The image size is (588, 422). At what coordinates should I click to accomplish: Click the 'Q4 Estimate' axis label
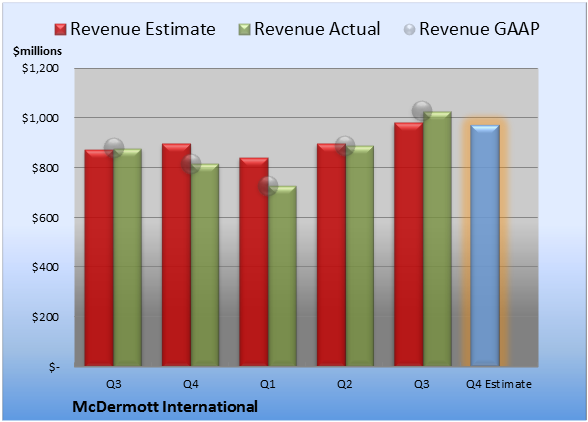[x=499, y=384]
